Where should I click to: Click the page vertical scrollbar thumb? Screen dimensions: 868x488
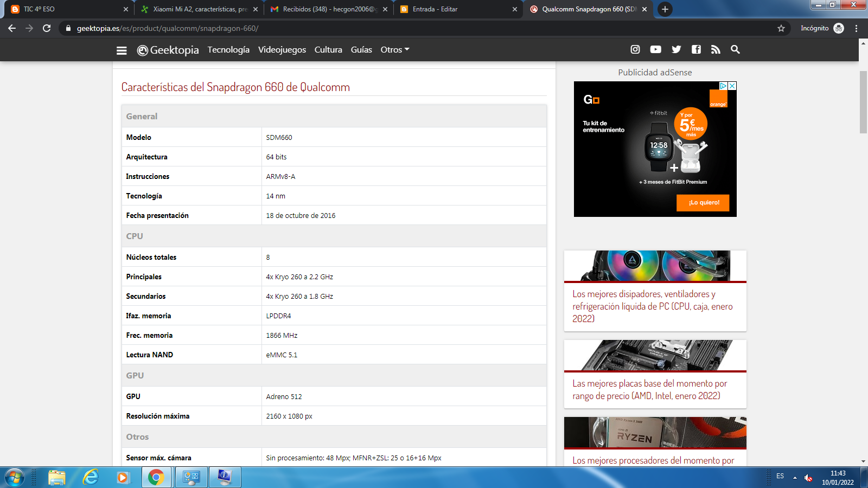[x=863, y=102]
